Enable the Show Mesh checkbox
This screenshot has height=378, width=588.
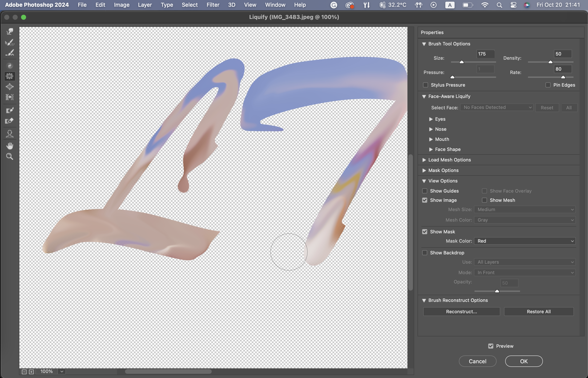[484, 200]
